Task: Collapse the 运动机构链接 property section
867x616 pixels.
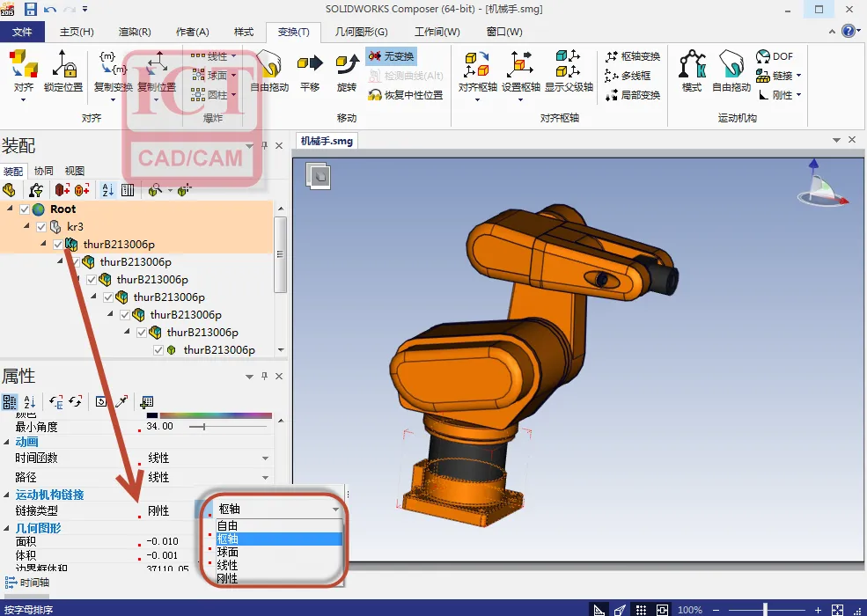Action: click(7, 495)
